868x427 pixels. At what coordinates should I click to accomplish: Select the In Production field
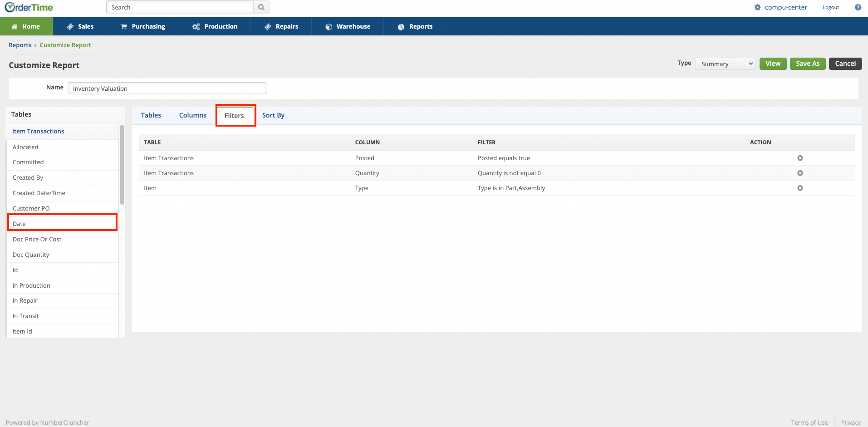(x=63, y=285)
